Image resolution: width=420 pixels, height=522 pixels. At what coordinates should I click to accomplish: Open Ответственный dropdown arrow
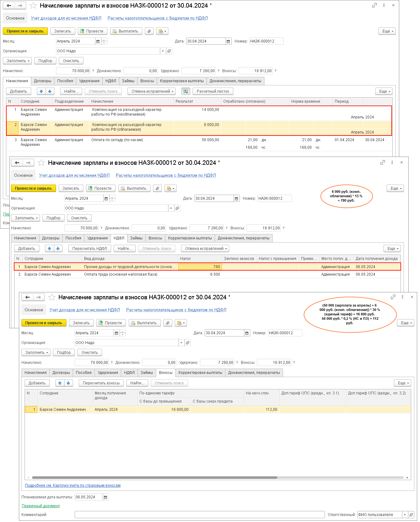pyautogui.click(x=405, y=515)
